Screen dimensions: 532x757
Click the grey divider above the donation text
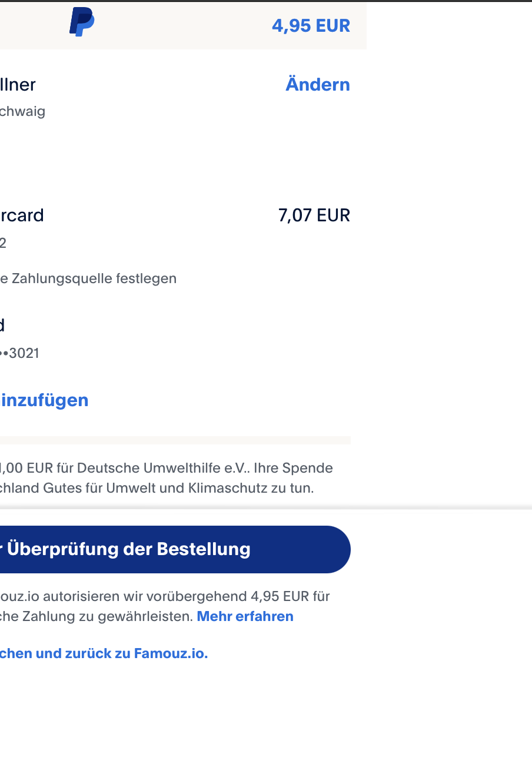click(175, 440)
